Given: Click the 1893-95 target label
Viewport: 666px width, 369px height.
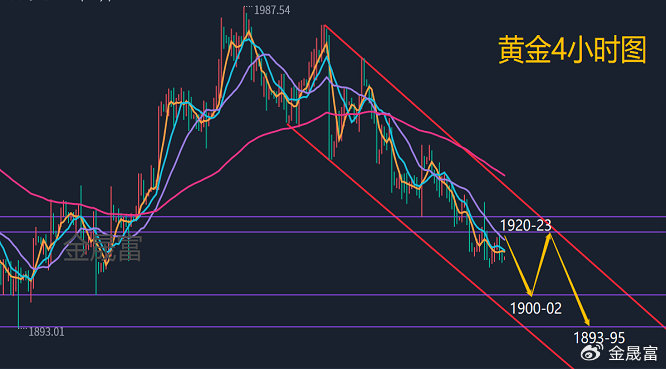Looking at the screenshot, I should point(599,338).
